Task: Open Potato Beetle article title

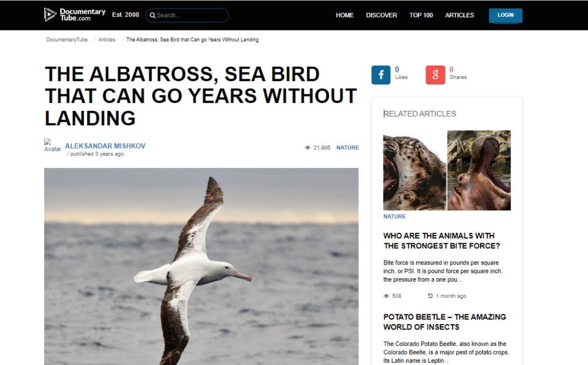Action: tap(445, 322)
